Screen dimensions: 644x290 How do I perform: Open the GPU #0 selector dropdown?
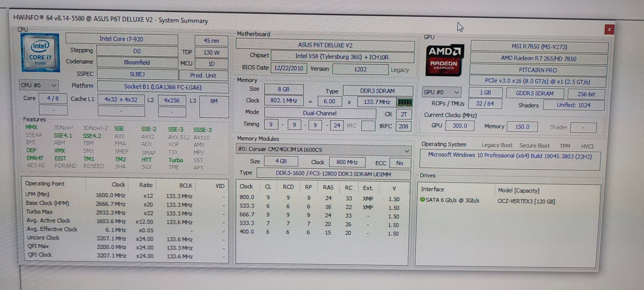[x=441, y=92]
